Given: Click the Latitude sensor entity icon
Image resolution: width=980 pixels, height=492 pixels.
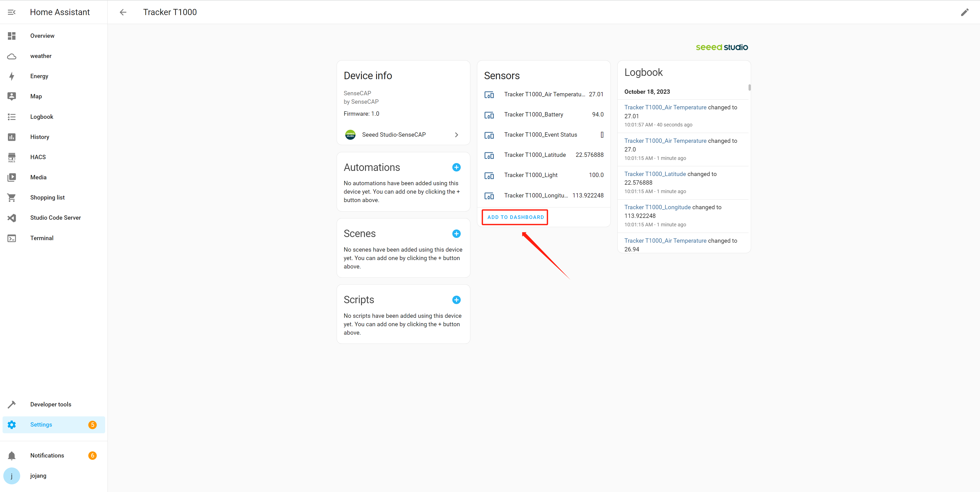Looking at the screenshot, I should [489, 155].
